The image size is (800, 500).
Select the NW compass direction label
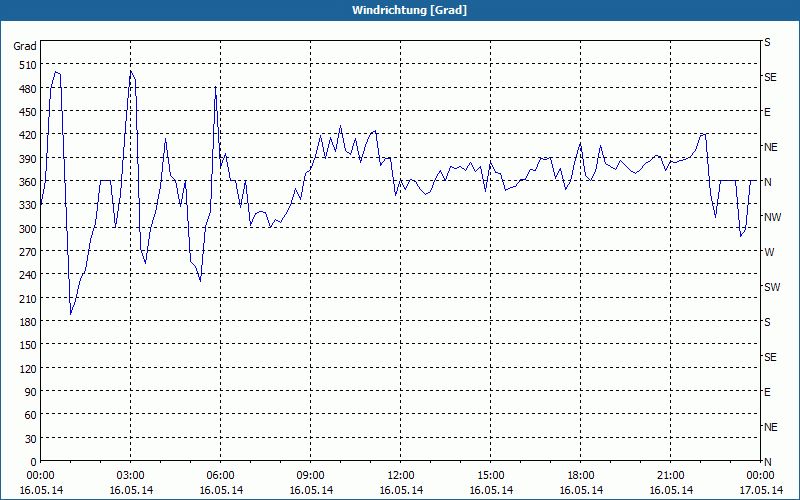[x=772, y=217]
